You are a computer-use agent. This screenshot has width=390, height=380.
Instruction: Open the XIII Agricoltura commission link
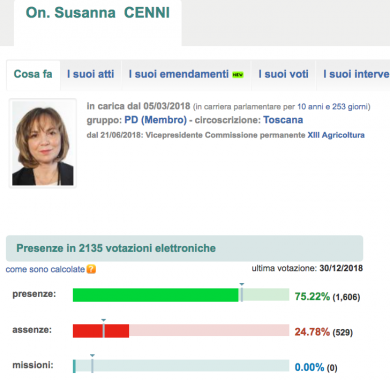click(336, 135)
